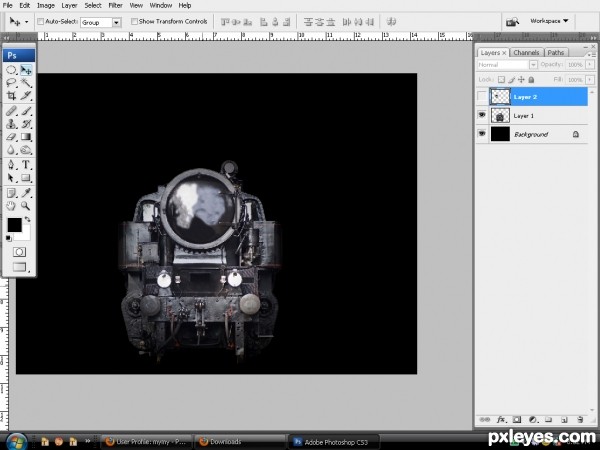Enable the Auto-Select checkbox
Screen dimensions: 600x450
(x=40, y=22)
